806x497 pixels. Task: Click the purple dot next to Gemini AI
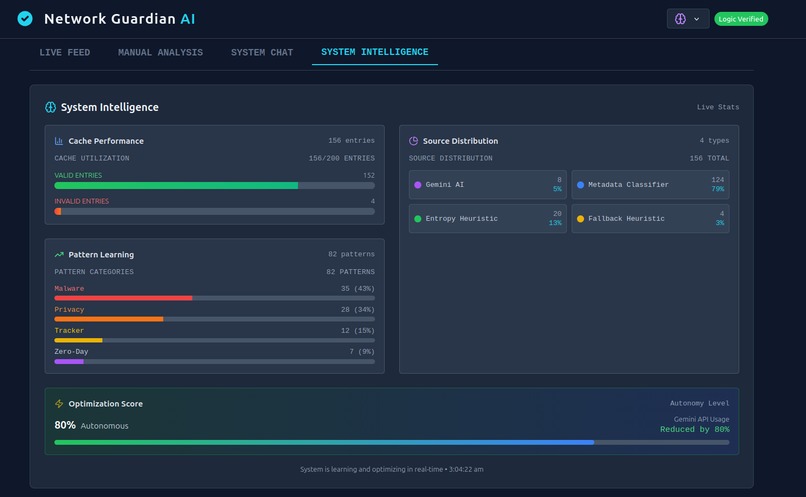[417, 185]
